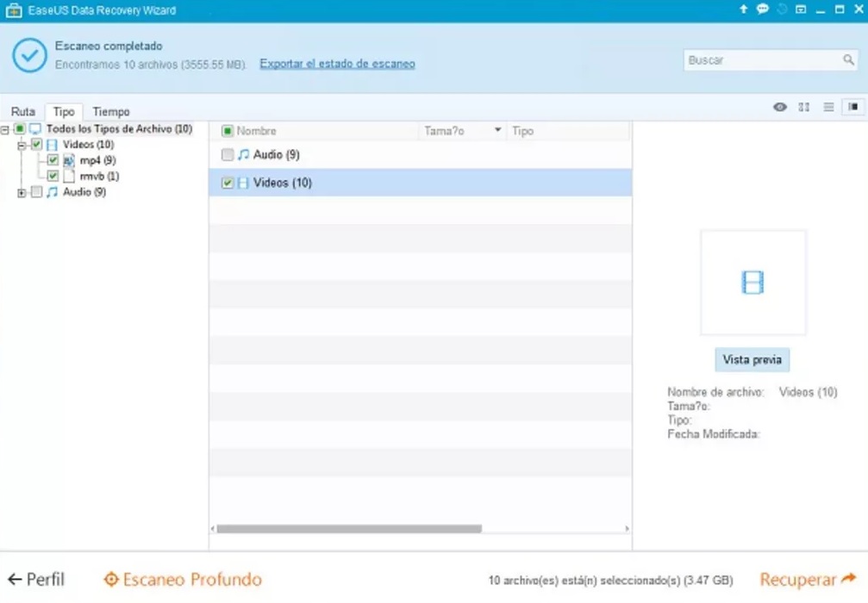
Task: Toggle the Todos los Tipos de Archivo checkbox
Action: click(x=19, y=129)
